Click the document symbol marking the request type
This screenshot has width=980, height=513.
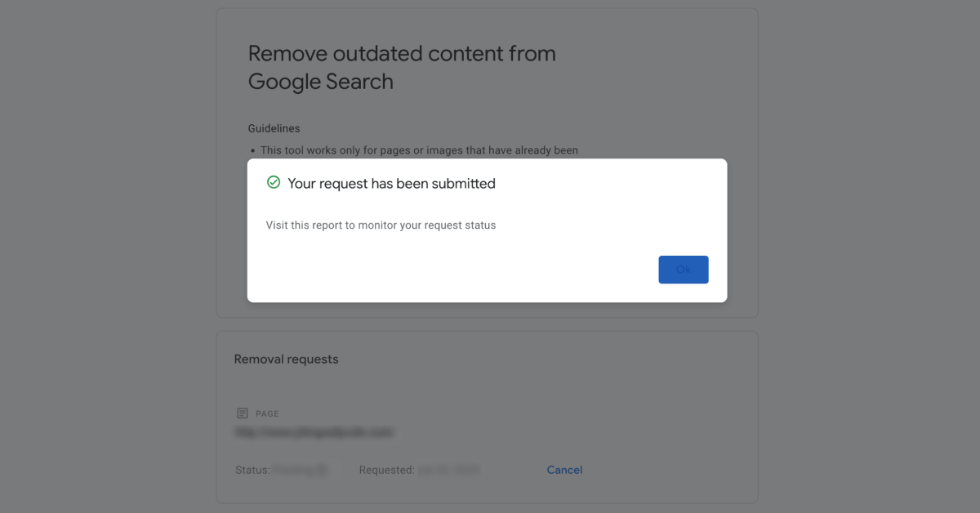point(242,413)
